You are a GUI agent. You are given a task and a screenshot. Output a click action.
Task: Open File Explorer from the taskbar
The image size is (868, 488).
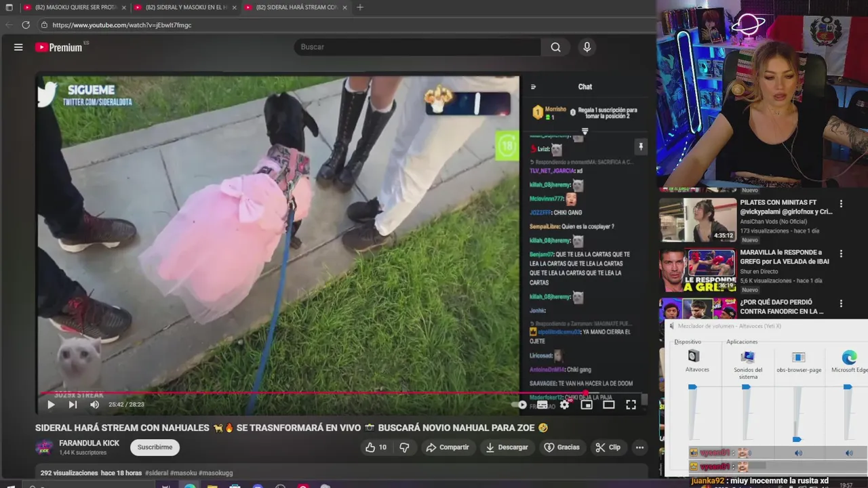click(212, 485)
